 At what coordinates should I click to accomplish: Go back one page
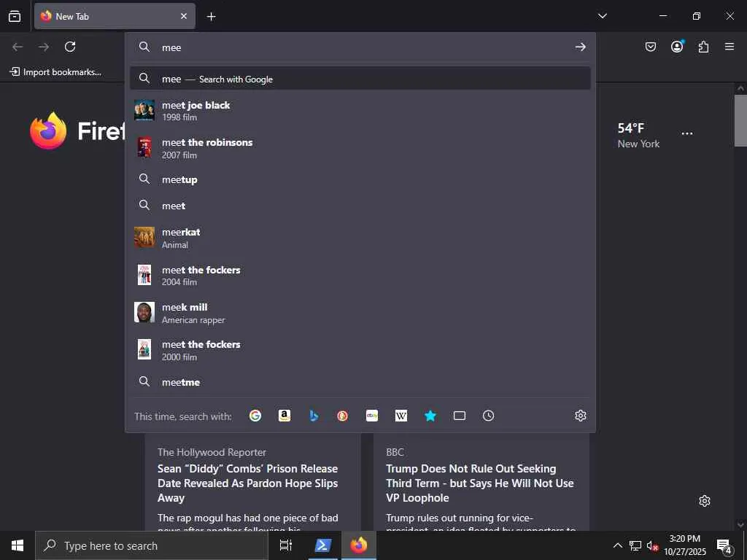[18, 47]
